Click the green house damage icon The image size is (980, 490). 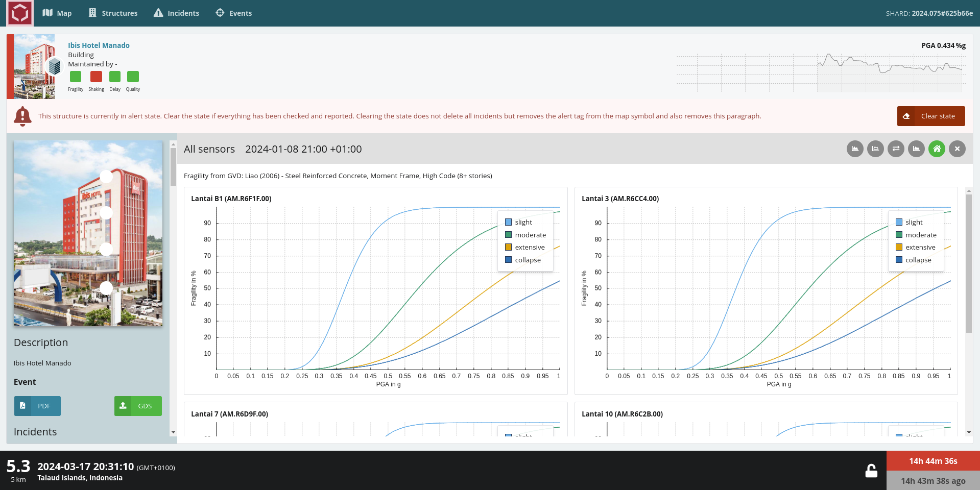(937, 149)
